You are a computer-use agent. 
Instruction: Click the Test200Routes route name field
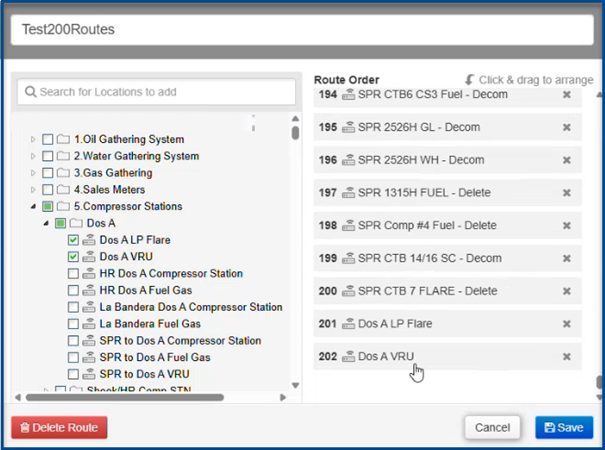click(302, 30)
